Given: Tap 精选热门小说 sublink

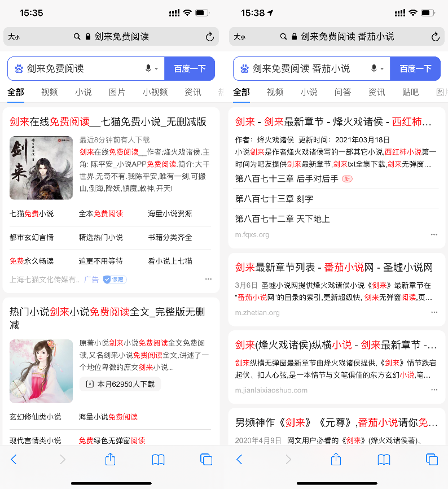Looking at the screenshot, I should (100, 237).
